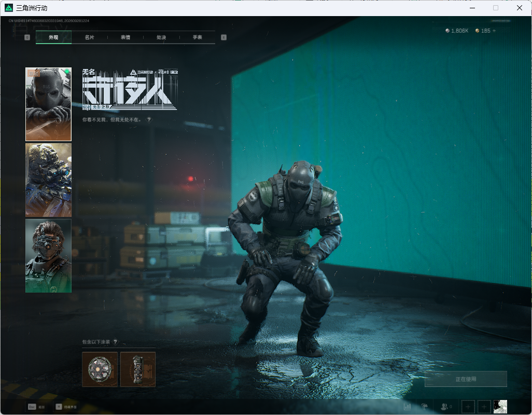Click the E next-tab key icon
This screenshot has width=532, height=415.
[223, 37]
